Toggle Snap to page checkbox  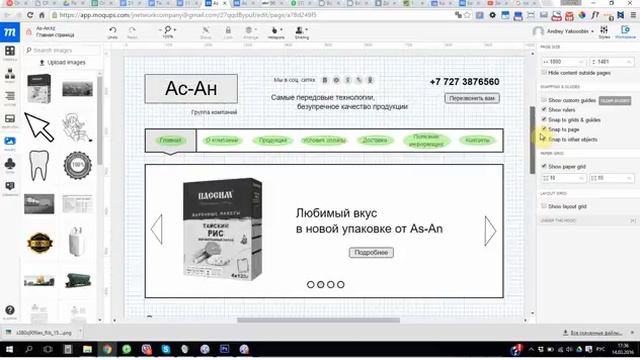coord(544,129)
